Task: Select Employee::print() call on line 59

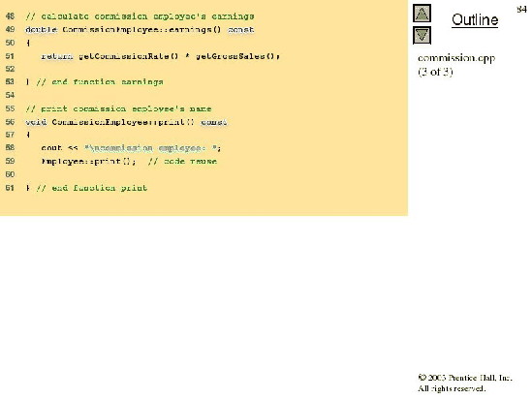Action: click(88, 162)
